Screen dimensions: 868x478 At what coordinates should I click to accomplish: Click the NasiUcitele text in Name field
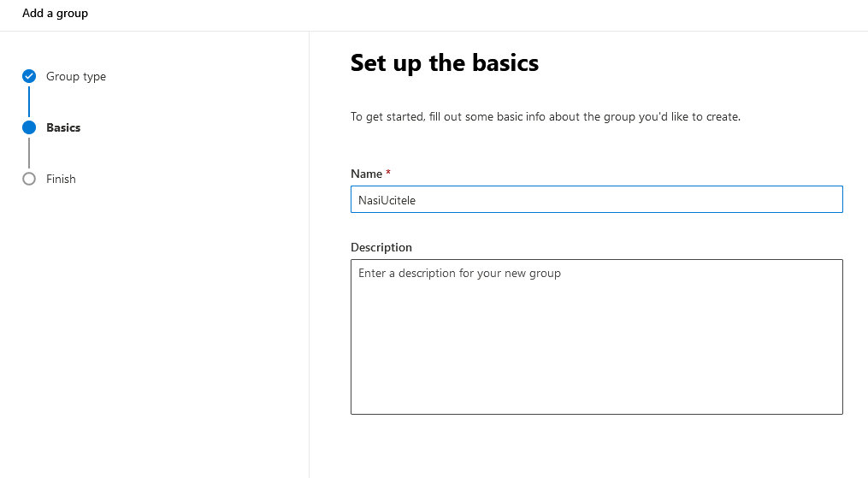tap(387, 200)
